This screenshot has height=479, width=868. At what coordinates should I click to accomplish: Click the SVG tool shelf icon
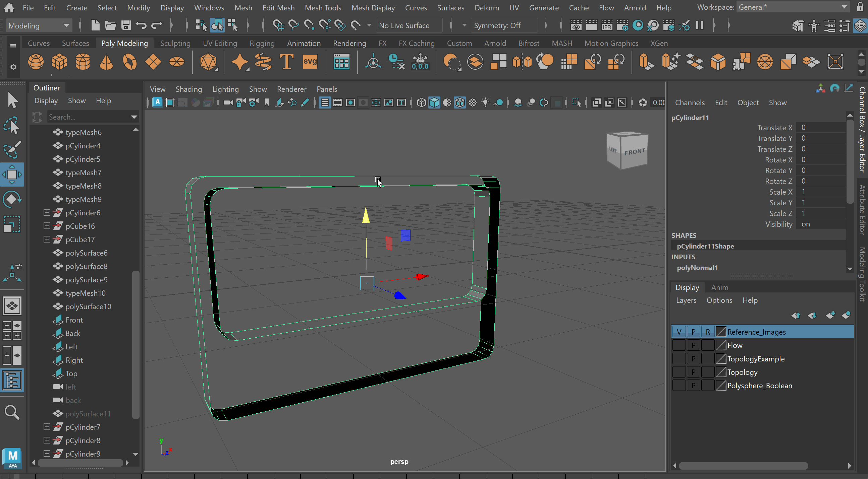(310, 62)
